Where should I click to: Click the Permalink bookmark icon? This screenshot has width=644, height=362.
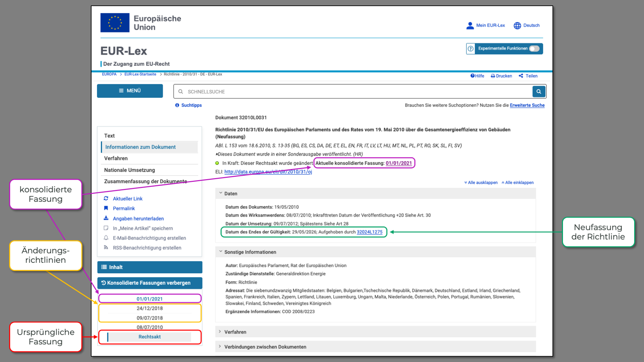106,208
